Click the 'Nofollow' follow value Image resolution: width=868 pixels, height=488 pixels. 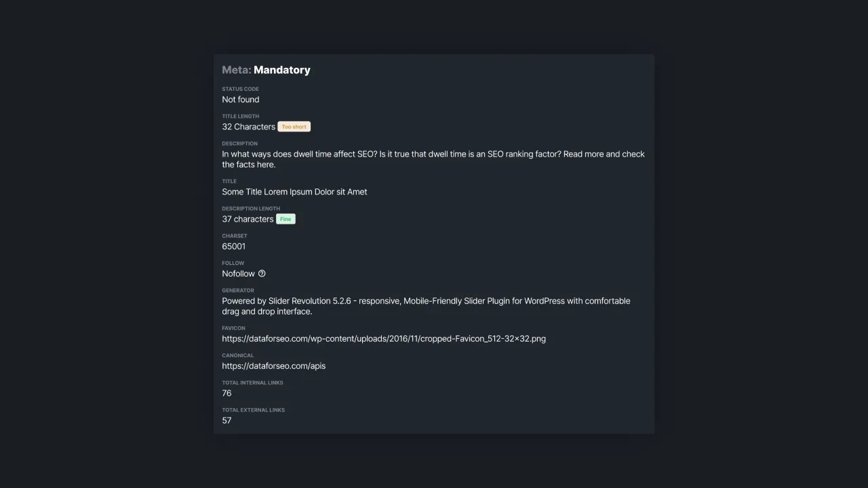[x=238, y=274]
